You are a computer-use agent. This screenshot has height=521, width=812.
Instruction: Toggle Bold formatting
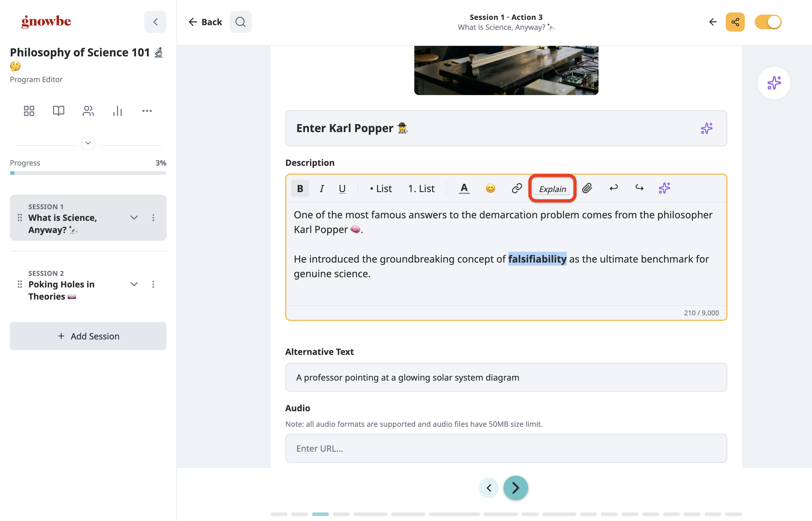pyautogui.click(x=300, y=188)
